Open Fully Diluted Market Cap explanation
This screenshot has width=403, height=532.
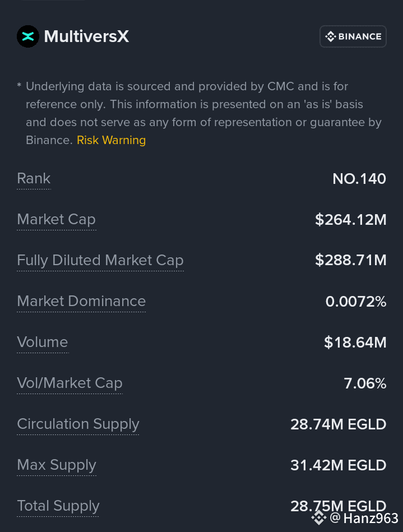[x=100, y=260]
